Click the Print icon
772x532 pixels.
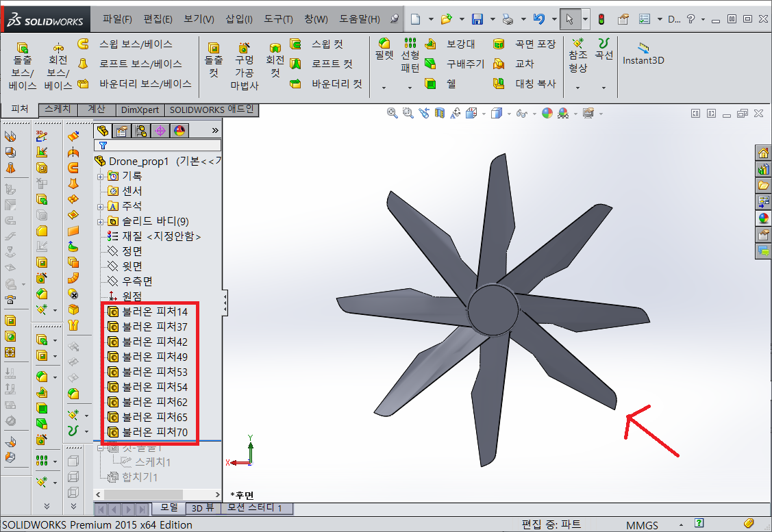coord(508,19)
